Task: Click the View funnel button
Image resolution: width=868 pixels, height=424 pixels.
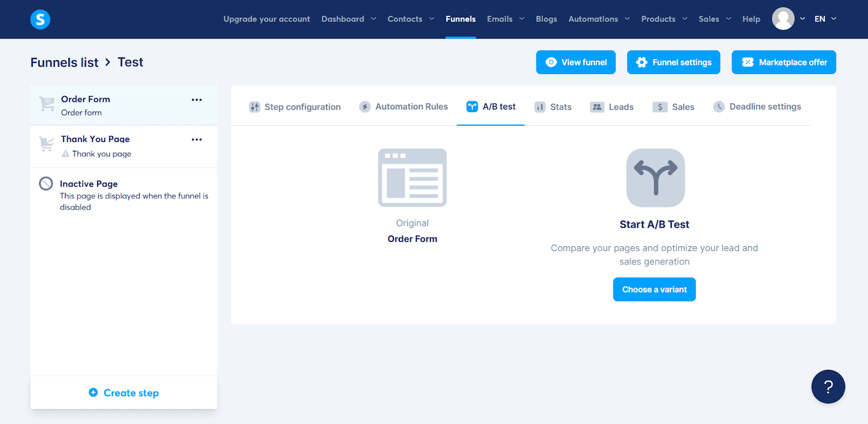Action: [576, 62]
